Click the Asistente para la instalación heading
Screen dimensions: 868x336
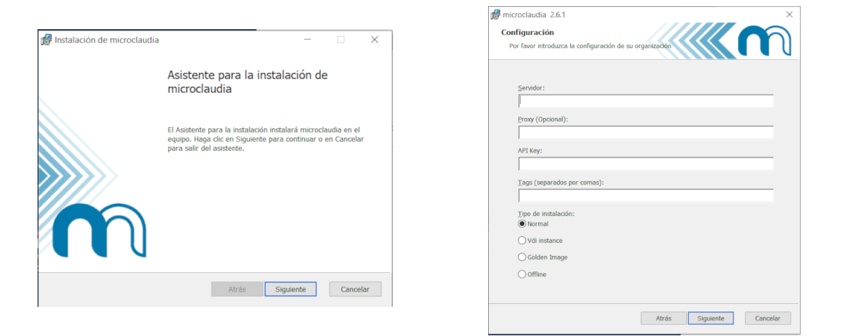pyautogui.click(x=248, y=82)
